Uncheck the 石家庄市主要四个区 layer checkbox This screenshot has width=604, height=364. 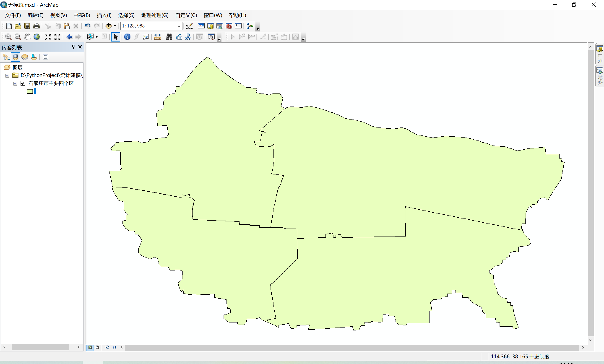[23, 83]
